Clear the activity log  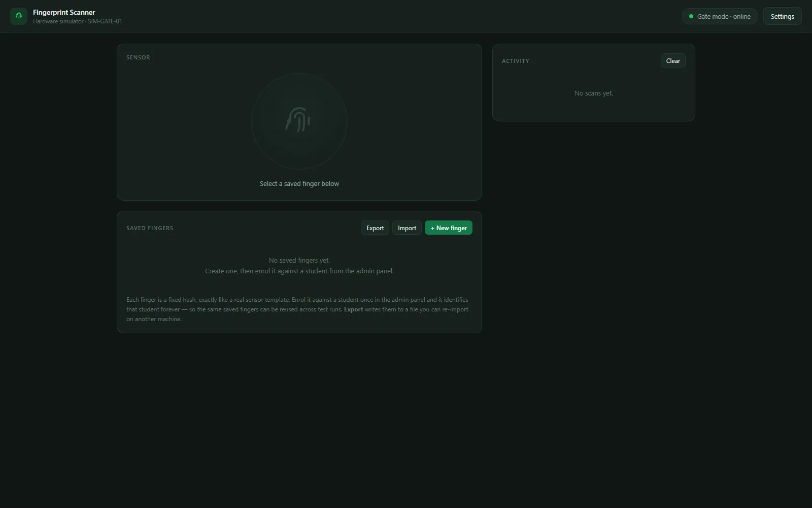coord(673,61)
